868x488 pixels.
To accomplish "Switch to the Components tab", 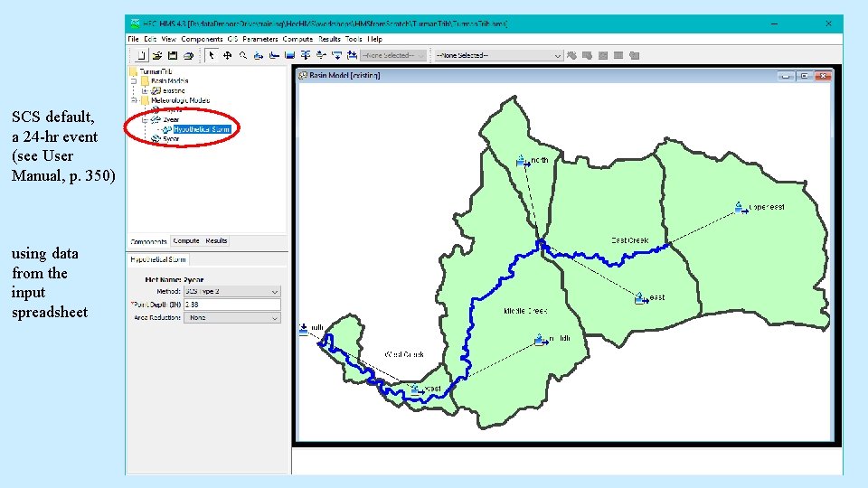I will point(148,242).
